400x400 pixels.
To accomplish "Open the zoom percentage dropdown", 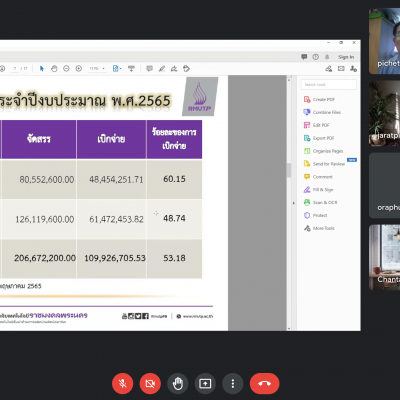I will [97, 69].
